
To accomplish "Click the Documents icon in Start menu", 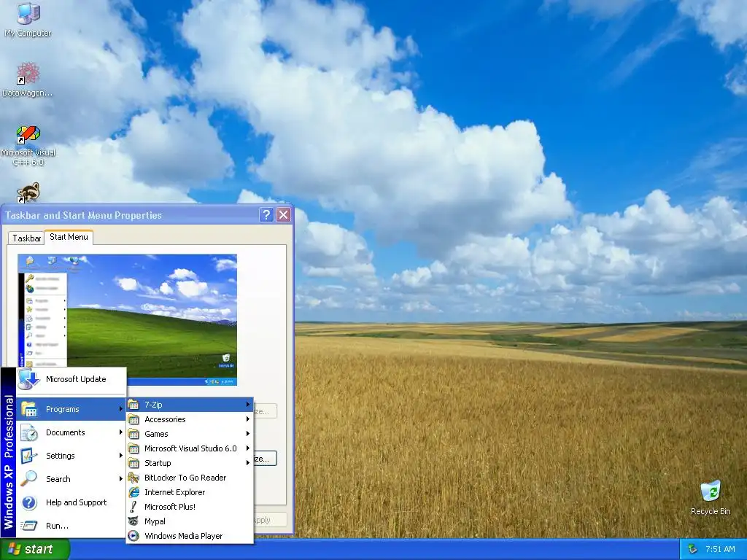I will [x=28, y=432].
